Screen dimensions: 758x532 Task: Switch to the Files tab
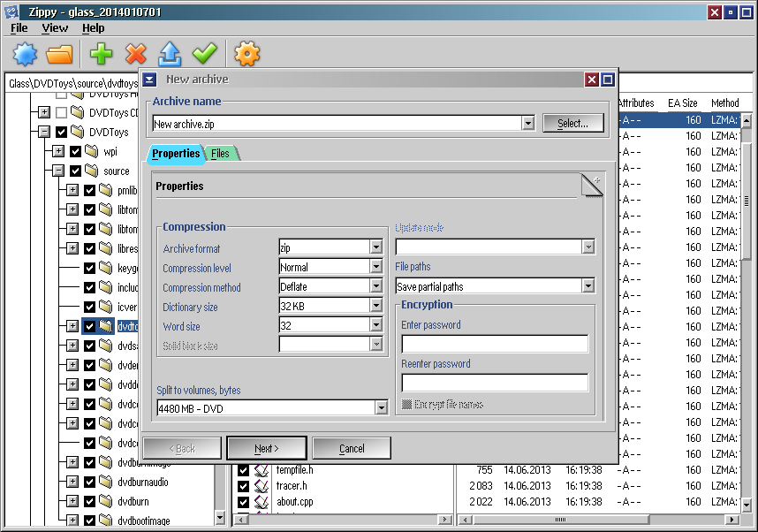pyautogui.click(x=221, y=154)
